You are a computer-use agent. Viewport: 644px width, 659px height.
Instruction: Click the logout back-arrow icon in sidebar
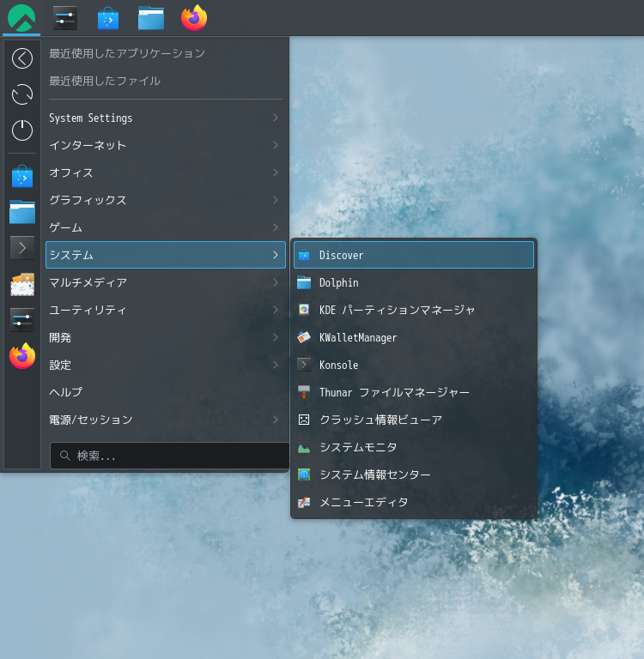[x=22, y=58]
